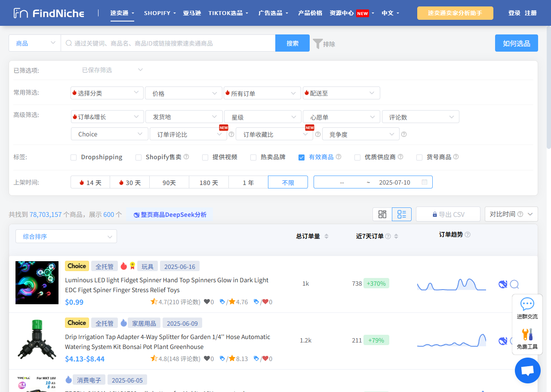Click 速卖通卖家分析助手 button
The image size is (551, 392).
455,13
